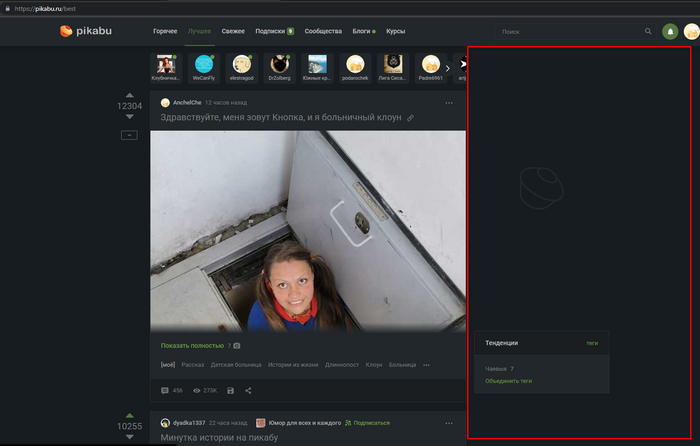Share the hospital clown post

point(248,390)
